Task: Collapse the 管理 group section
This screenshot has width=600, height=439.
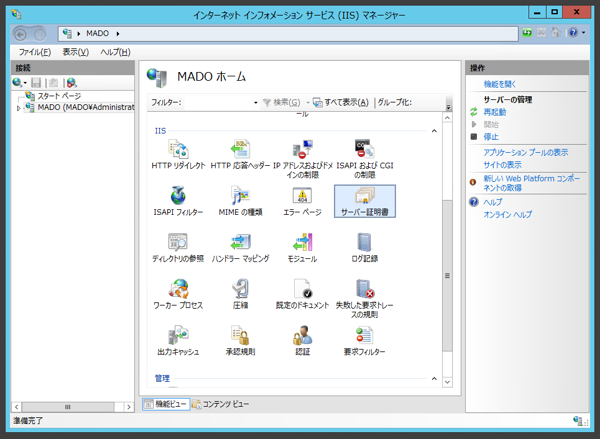Action: [x=434, y=379]
